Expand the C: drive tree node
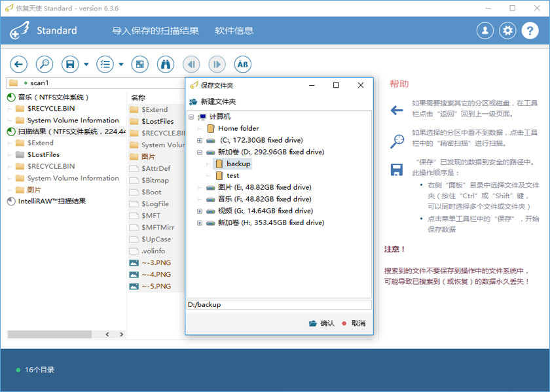The height and width of the screenshot is (392, 550). click(x=200, y=140)
